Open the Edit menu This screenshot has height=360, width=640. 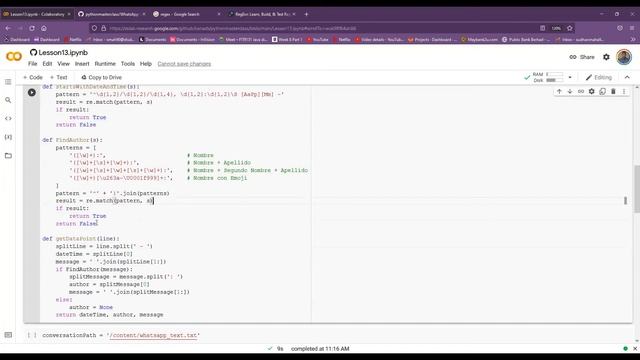coord(47,64)
